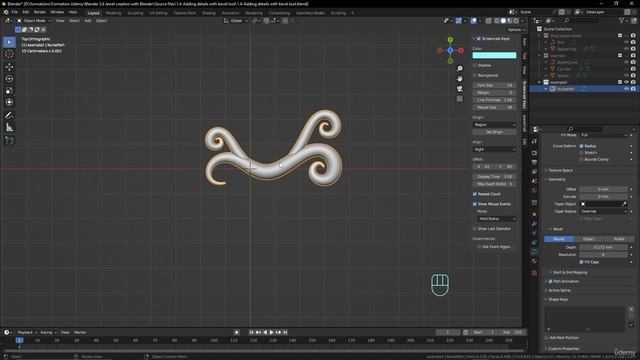This screenshot has height=360, width=640.
Task: Open the Modifier properties wrench tab
Action: (x=534, y=224)
